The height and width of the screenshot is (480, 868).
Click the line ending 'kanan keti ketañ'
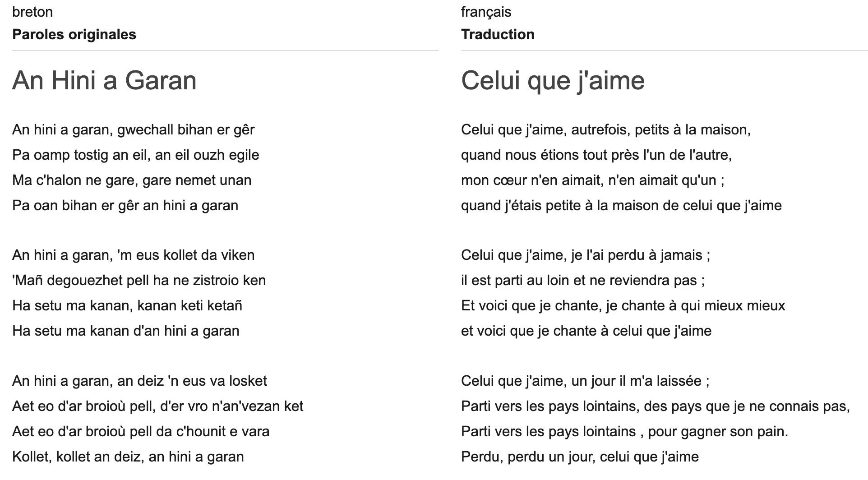click(x=127, y=306)
